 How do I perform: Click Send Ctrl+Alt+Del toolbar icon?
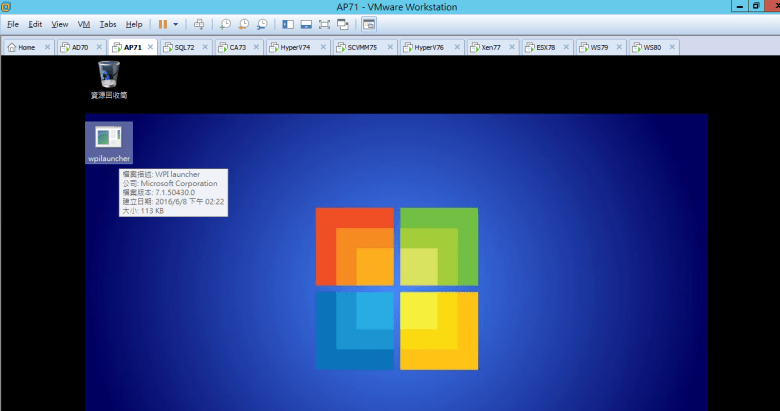pos(198,23)
